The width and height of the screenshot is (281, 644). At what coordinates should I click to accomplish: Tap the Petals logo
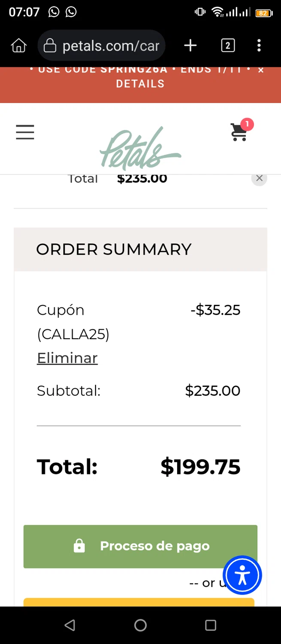pyautogui.click(x=140, y=148)
